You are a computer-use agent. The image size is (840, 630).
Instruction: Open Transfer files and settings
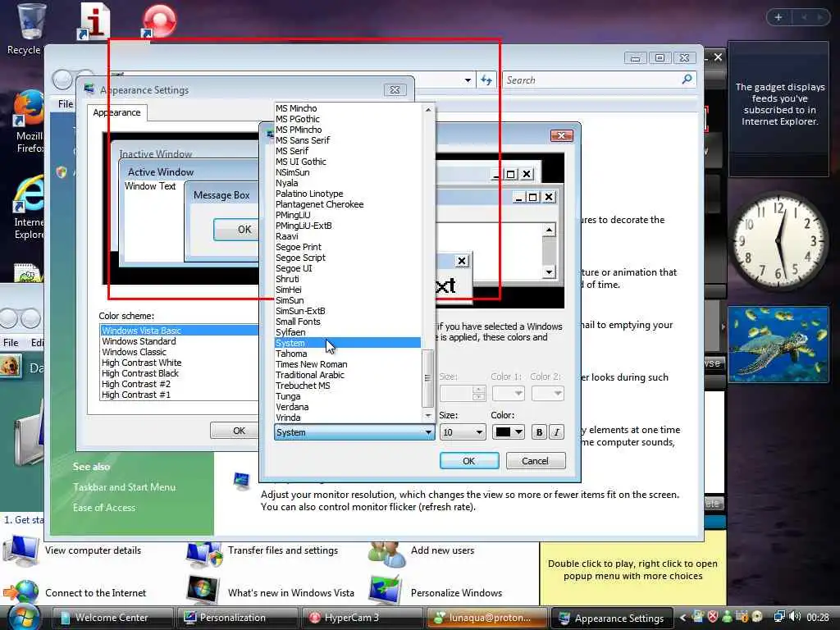coord(283,550)
